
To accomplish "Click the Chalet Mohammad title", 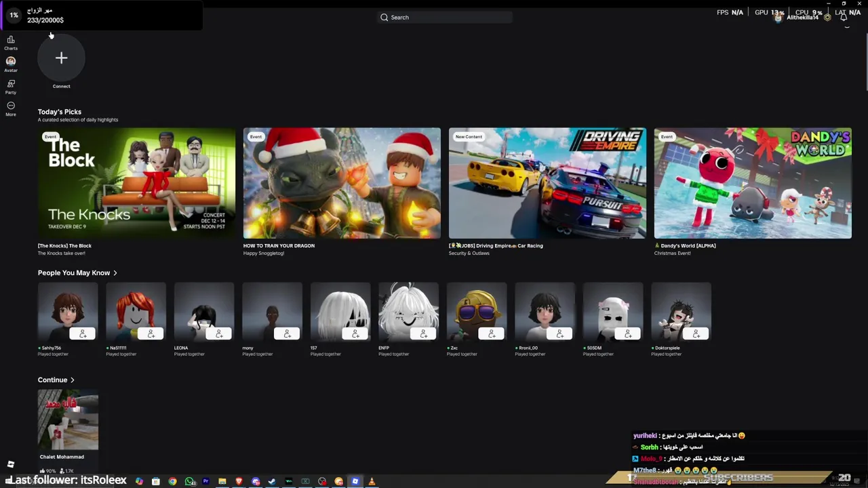I will click(62, 457).
